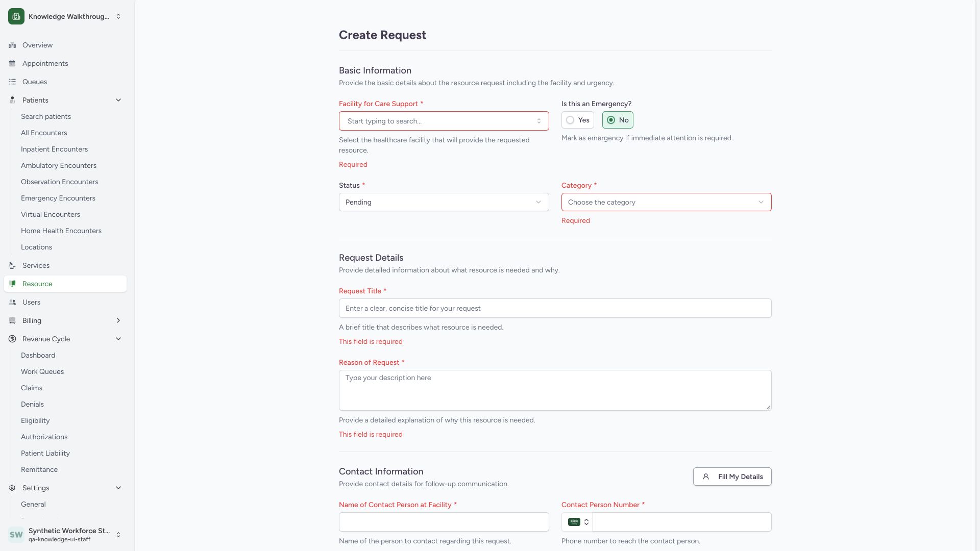Collapse the Settings menu chevron
The height and width of the screenshot is (551, 980).
tap(118, 488)
